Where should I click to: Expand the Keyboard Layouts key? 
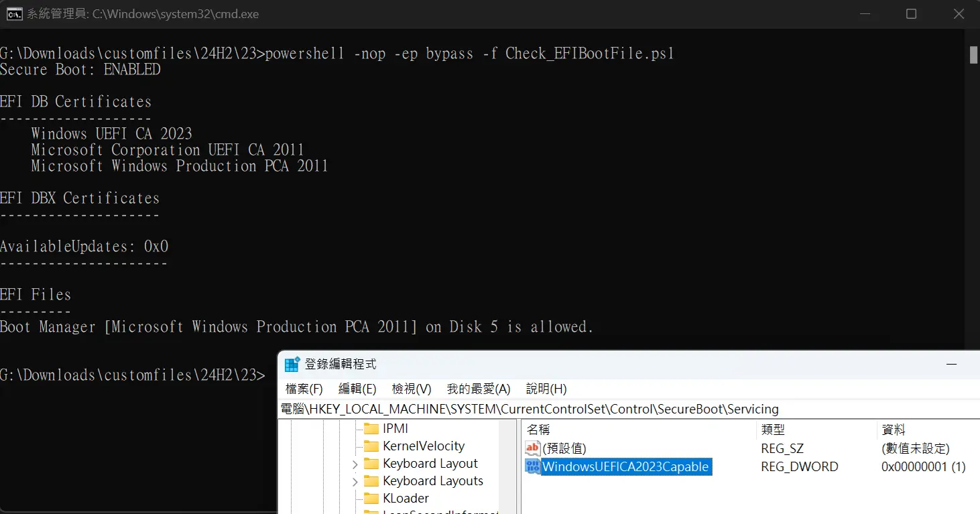pos(355,481)
